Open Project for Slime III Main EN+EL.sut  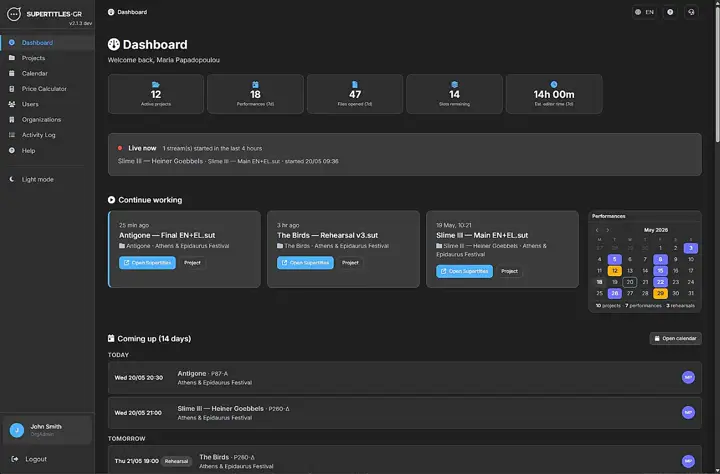[509, 271]
